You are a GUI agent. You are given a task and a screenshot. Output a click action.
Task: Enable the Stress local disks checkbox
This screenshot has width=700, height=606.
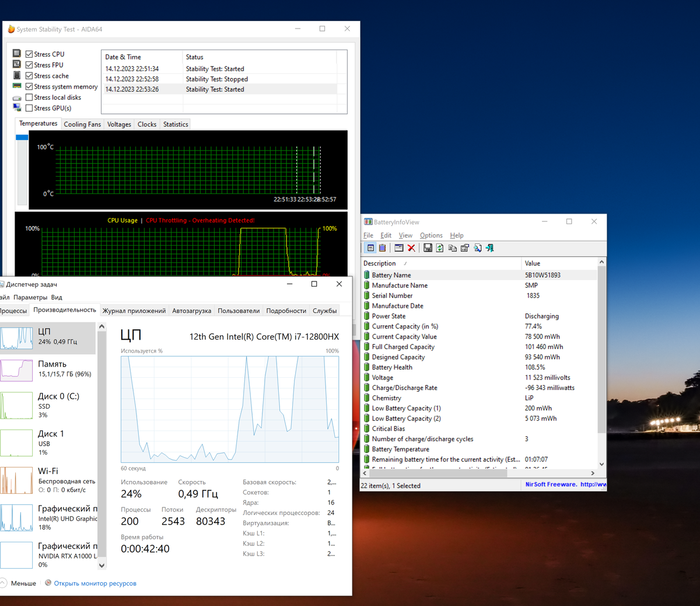click(x=29, y=97)
